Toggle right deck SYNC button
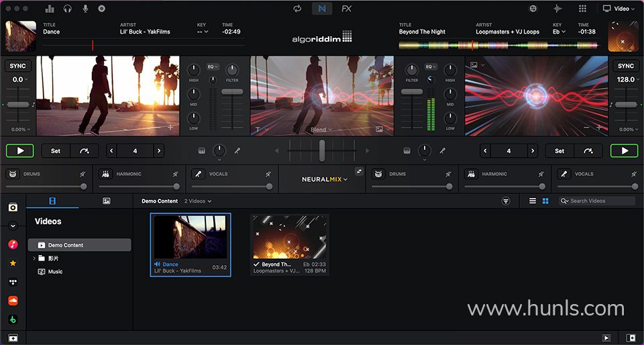644x345 pixels. [x=625, y=66]
